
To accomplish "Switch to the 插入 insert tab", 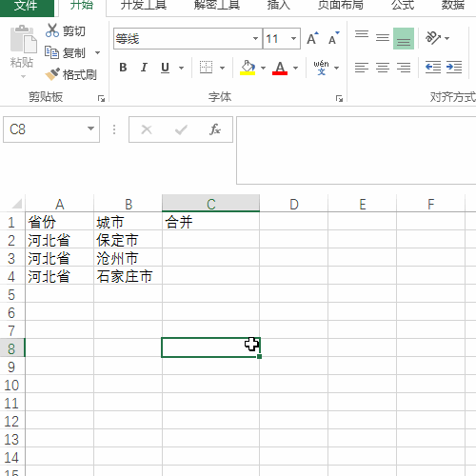I will pyautogui.click(x=279, y=5).
